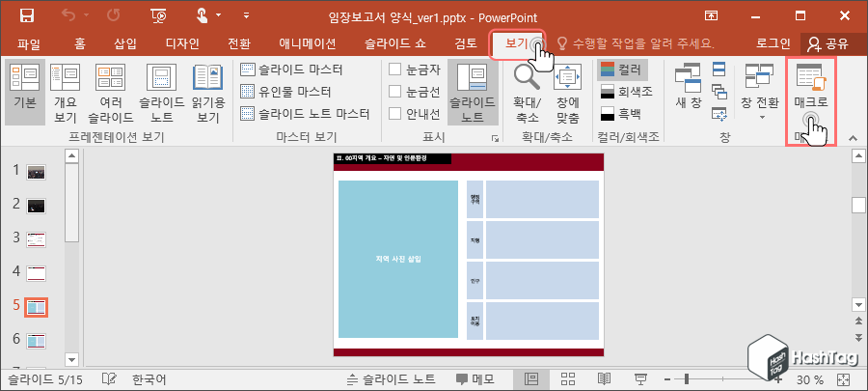Open 슬라이드 노트 마스터 view
This screenshot has height=391, width=868.
(x=306, y=115)
